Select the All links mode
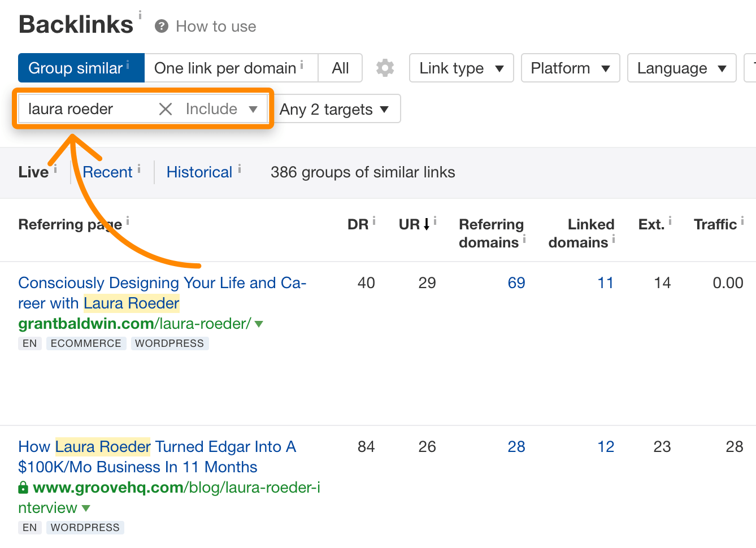This screenshot has height=548, width=756. coord(340,68)
